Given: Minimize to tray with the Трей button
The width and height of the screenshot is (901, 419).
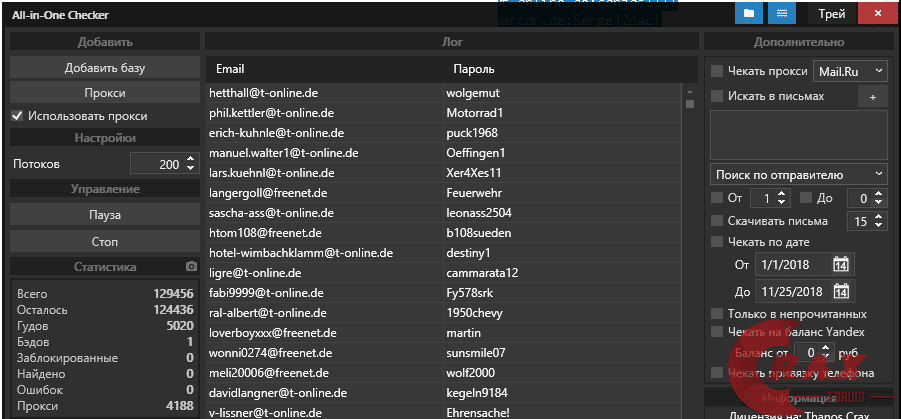Looking at the screenshot, I should (x=831, y=14).
